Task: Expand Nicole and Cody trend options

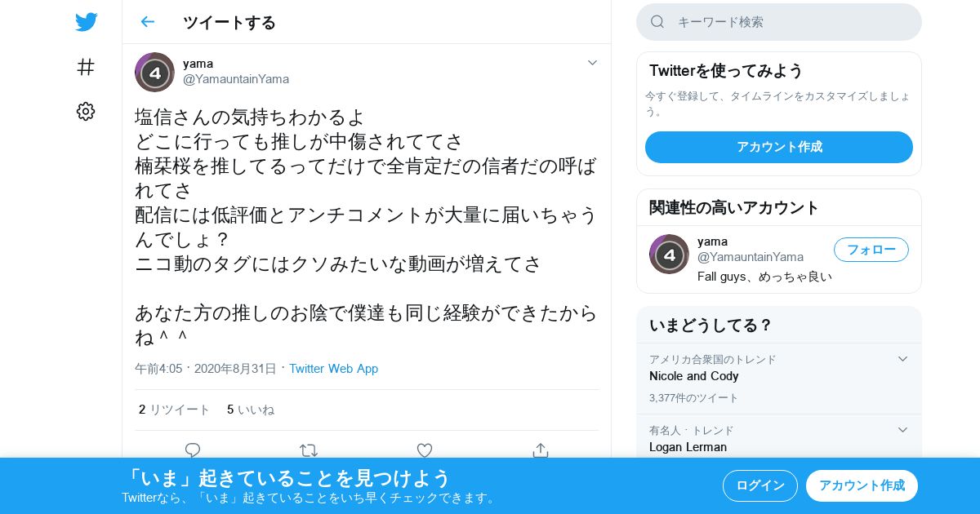Action: (x=902, y=359)
